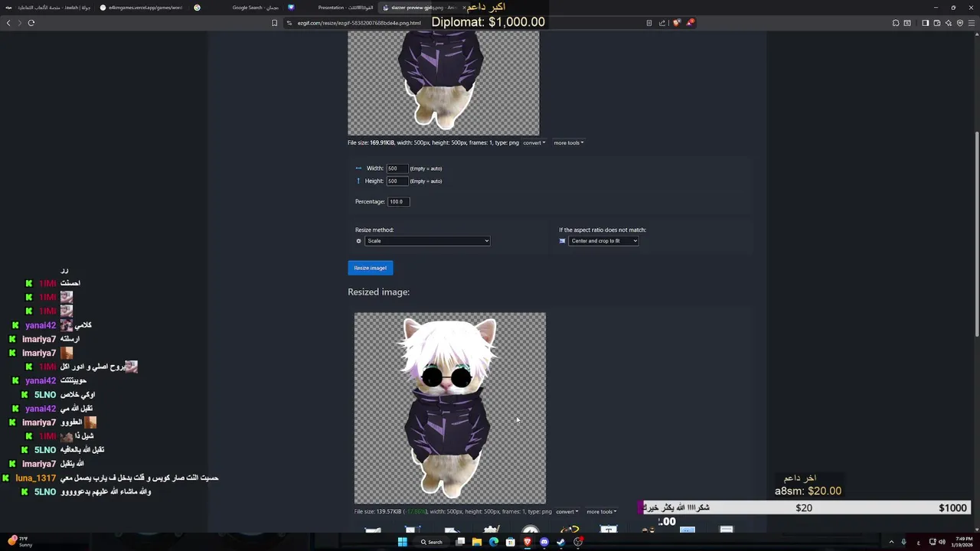Open Discord from the taskbar
The image size is (980, 551).
pyautogui.click(x=544, y=542)
